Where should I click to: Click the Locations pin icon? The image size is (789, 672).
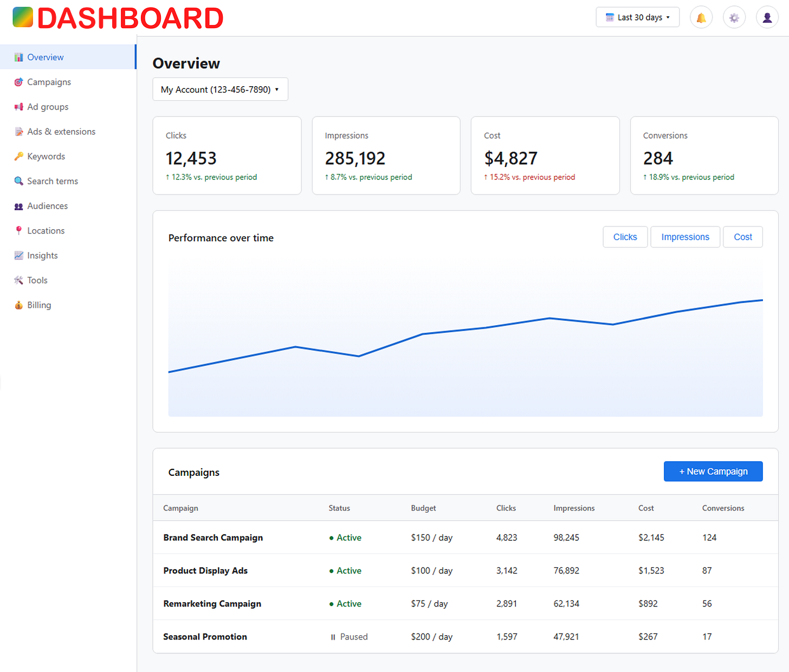tap(19, 230)
